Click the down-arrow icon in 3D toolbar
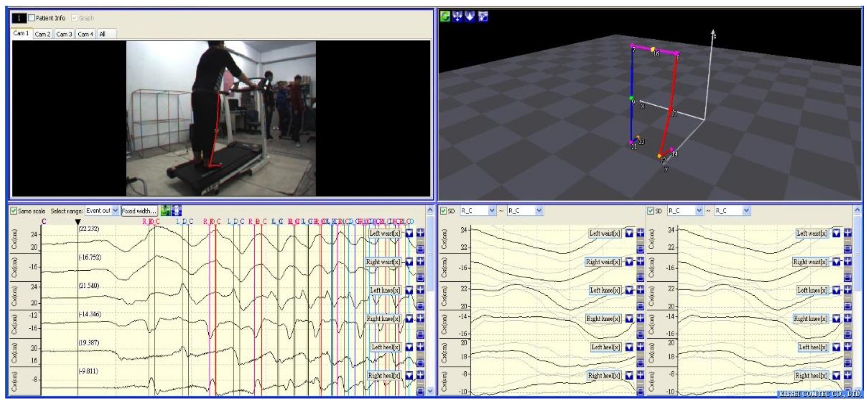Screen dimensions: 868x404 470,16
